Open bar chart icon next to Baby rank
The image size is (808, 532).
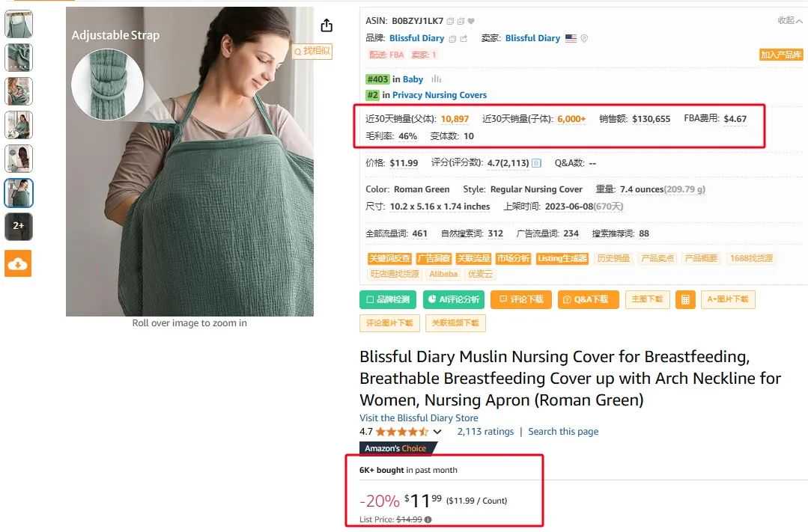437,79
